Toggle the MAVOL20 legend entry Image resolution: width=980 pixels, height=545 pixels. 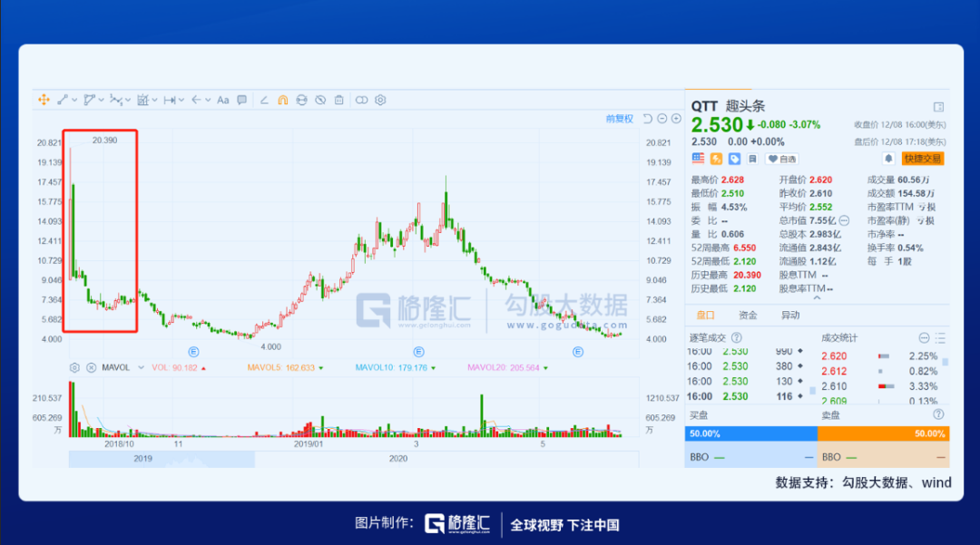coord(507,367)
